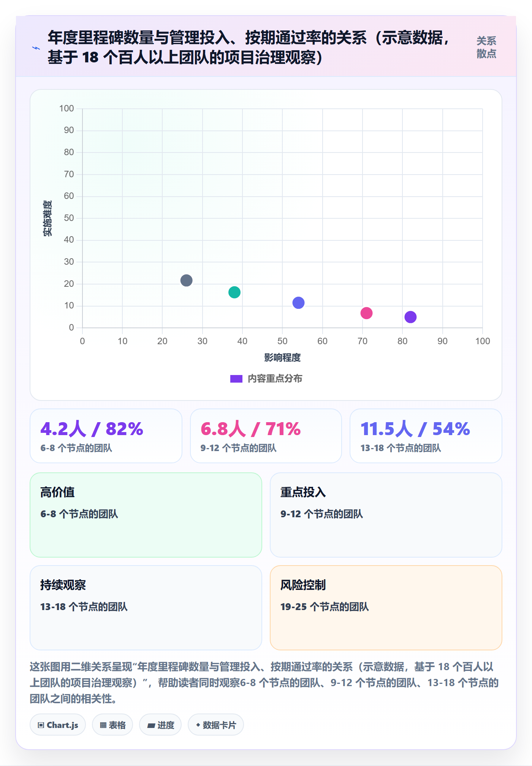Click the 9-12 个节点的团队 label under 6.8人
This screenshot has height=766, width=532.
[239, 448]
